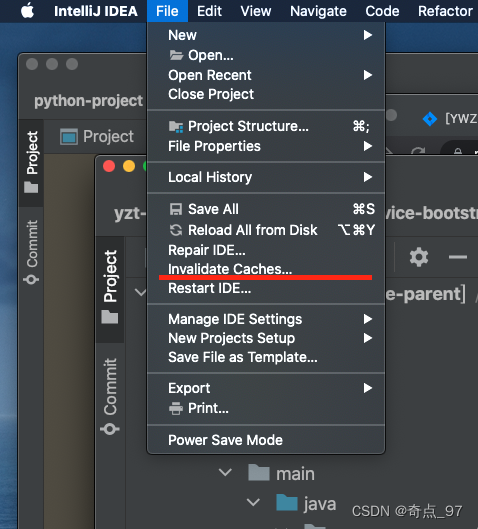
Task: Minimize the front project window with yellow button
Action: click(x=129, y=166)
